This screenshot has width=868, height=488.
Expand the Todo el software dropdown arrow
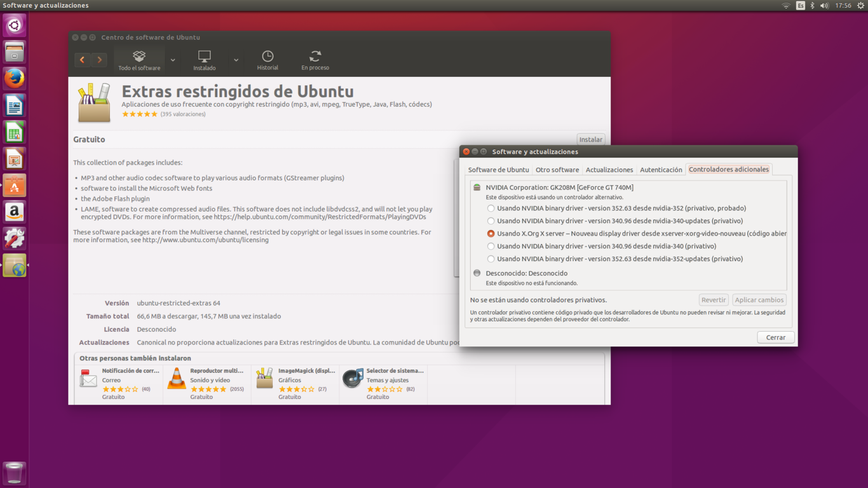173,60
